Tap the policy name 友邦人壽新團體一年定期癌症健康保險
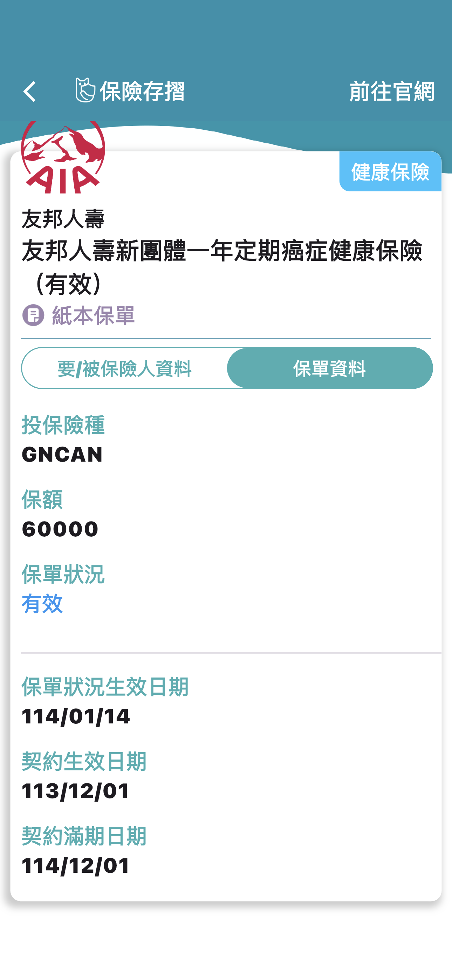Screen dimensions: 452x980 [x=221, y=251]
